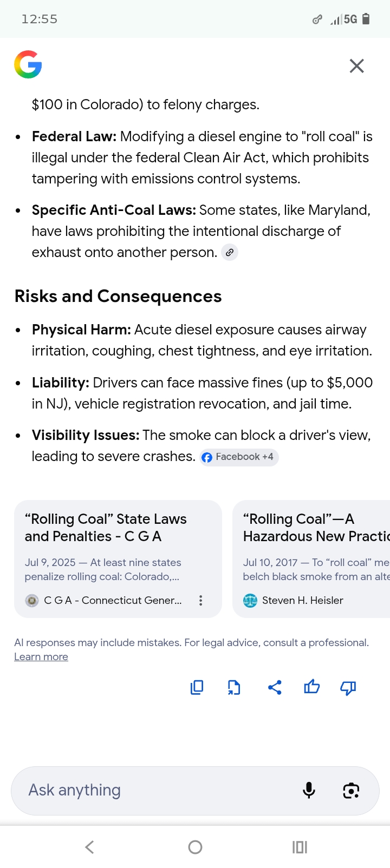
Task: Give the response a thumbs down
Action: [348, 687]
